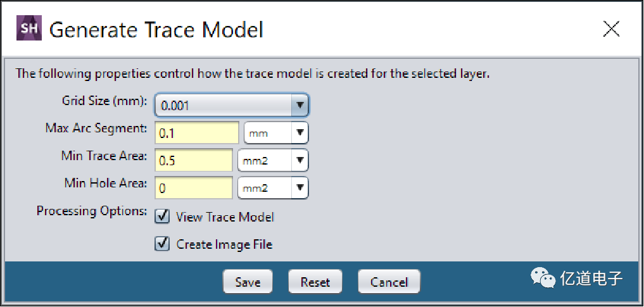
Task: Close the Generate Trace Model dialog
Action: click(x=611, y=29)
